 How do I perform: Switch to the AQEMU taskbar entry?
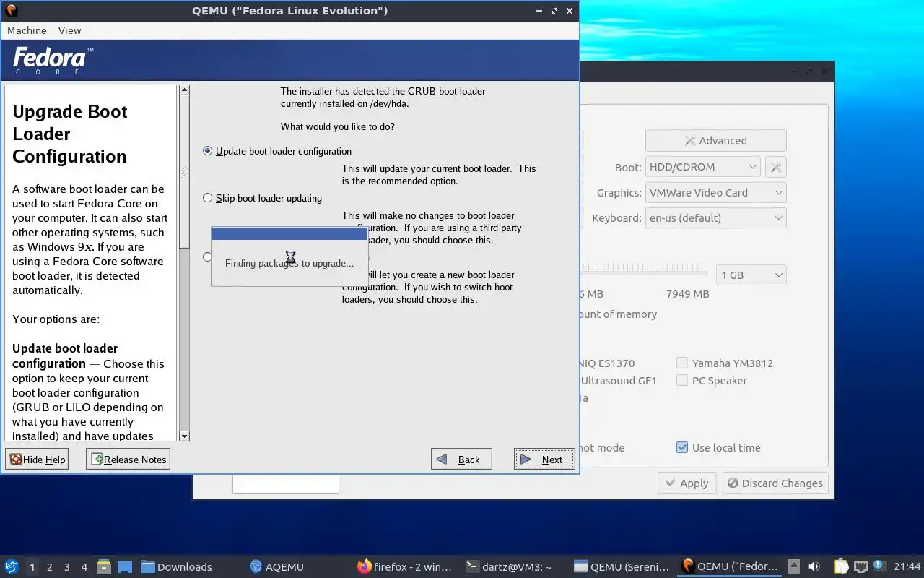coord(276,566)
